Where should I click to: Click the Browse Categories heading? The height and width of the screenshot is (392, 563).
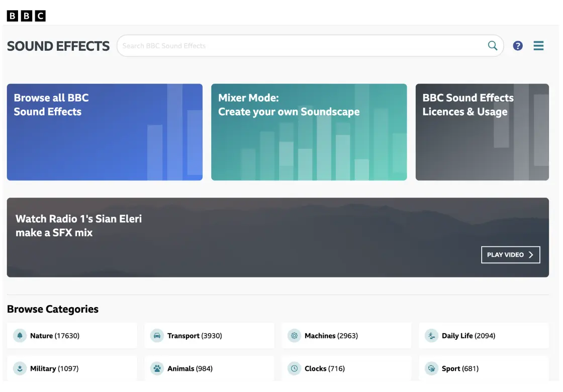coord(53,309)
